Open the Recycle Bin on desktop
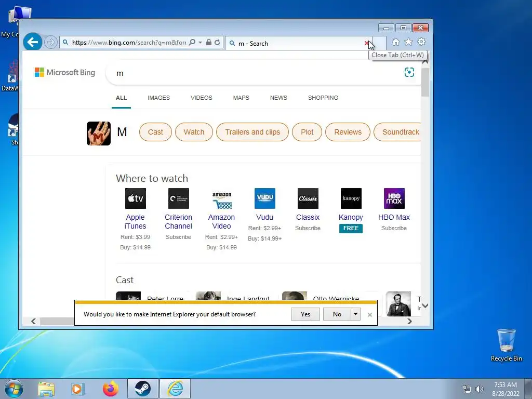The height and width of the screenshot is (399, 532). [x=506, y=345]
